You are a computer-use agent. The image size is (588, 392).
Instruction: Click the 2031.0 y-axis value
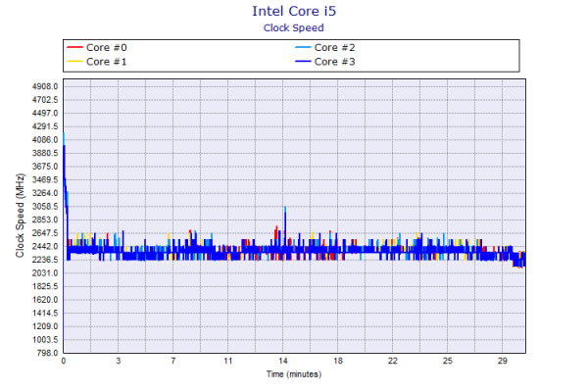click(45, 273)
